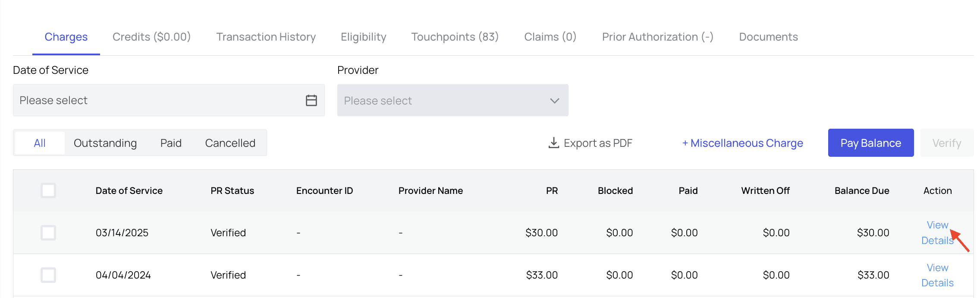This screenshot has width=980, height=298.
Task: Open the Touchpoints (83) tab
Action: click(455, 37)
